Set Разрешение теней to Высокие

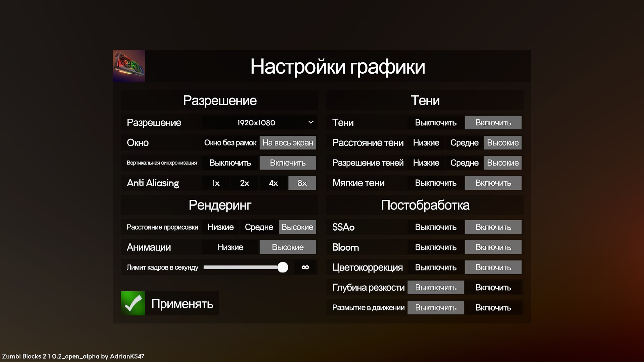[503, 163]
